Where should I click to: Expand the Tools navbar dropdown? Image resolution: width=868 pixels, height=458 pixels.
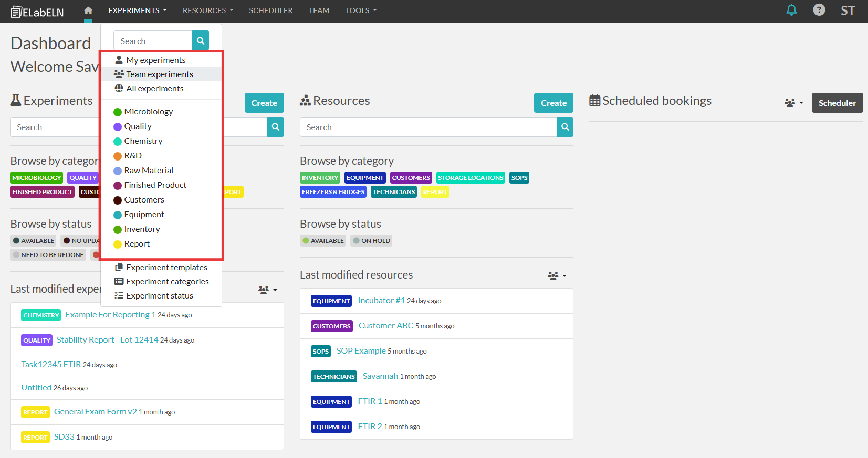coord(361,10)
